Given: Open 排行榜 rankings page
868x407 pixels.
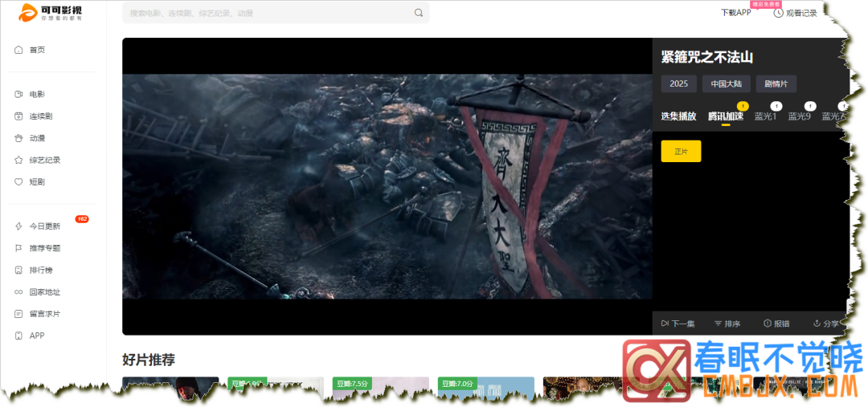Looking at the screenshot, I should point(41,271).
